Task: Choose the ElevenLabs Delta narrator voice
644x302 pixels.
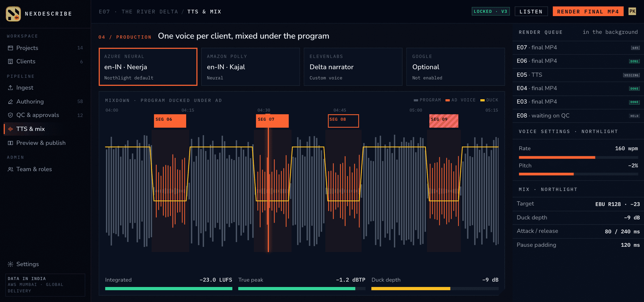Action: [353, 67]
